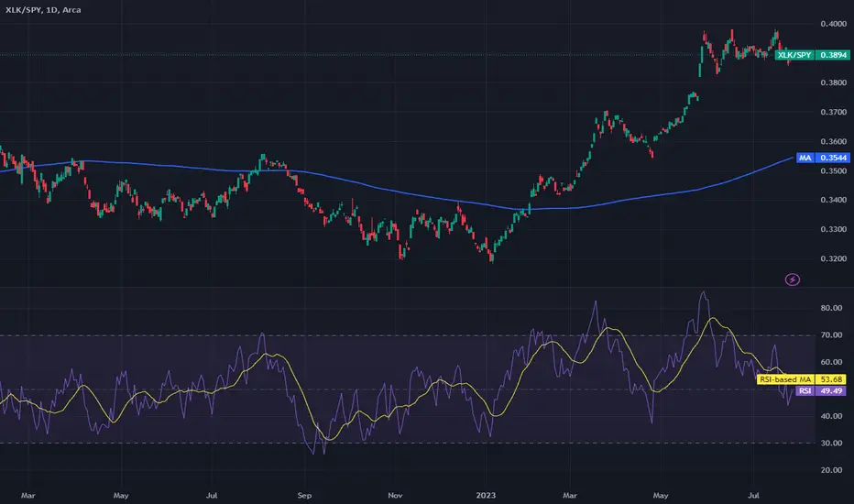Click the 0.3200 price axis label
The image size is (854, 504).
point(833,258)
